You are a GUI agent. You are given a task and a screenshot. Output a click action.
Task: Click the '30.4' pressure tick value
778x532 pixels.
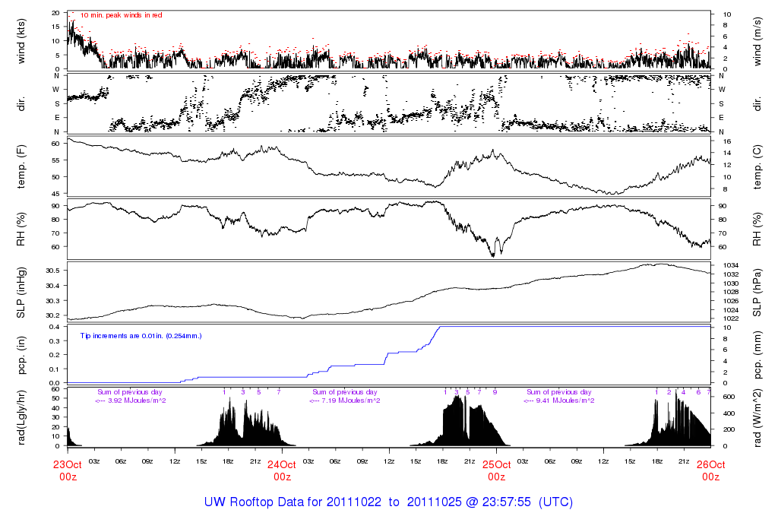[53, 286]
